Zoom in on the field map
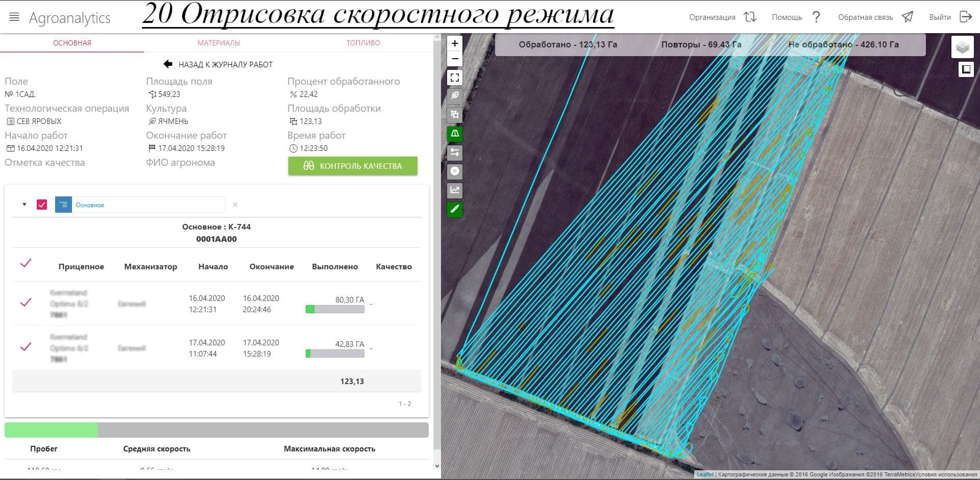Viewport: 980px width, 480px height. click(x=454, y=43)
